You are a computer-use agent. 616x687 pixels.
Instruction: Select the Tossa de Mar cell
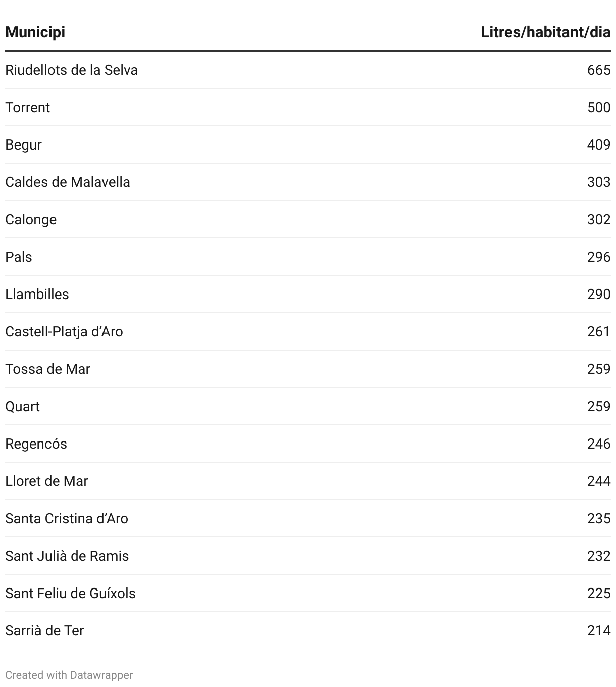[47, 369]
